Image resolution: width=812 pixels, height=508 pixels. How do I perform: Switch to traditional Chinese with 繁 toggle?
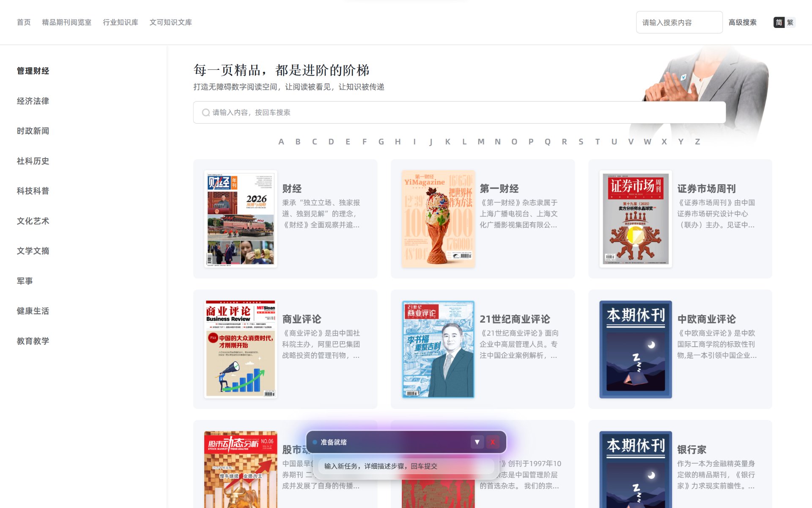[x=790, y=22]
